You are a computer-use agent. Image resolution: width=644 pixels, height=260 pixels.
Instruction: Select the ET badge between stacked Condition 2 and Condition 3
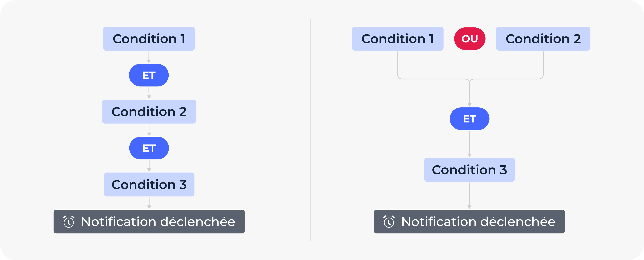coord(149,148)
